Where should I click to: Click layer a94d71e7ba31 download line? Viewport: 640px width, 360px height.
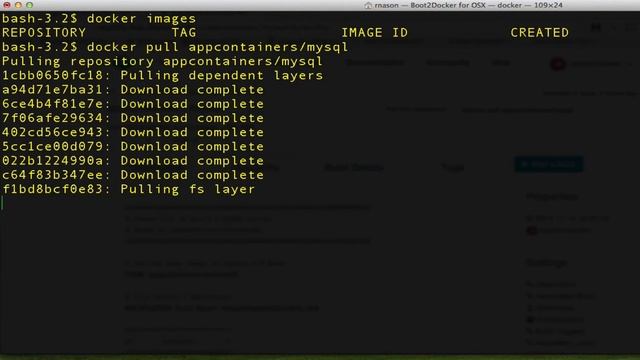[133, 90]
